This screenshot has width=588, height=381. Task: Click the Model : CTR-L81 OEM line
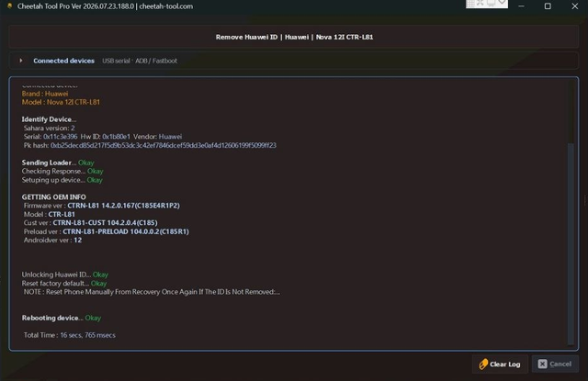pyautogui.click(x=49, y=214)
